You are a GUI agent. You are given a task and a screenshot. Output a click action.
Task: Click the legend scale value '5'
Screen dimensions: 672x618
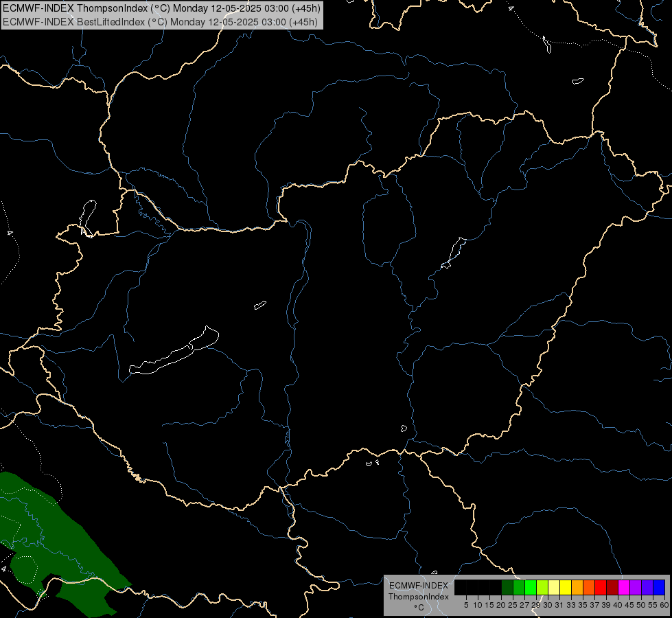pyautogui.click(x=466, y=605)
